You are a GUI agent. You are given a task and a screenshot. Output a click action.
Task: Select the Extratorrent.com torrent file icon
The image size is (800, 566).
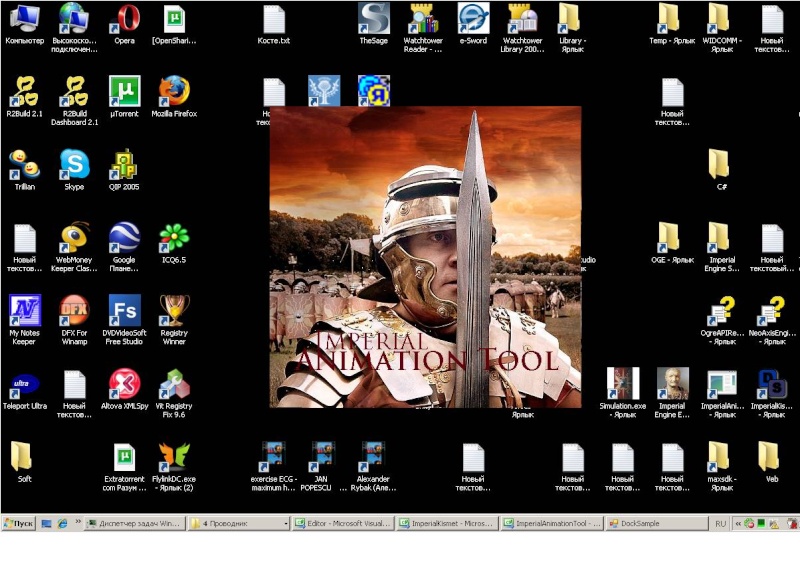tap(124, 466)
